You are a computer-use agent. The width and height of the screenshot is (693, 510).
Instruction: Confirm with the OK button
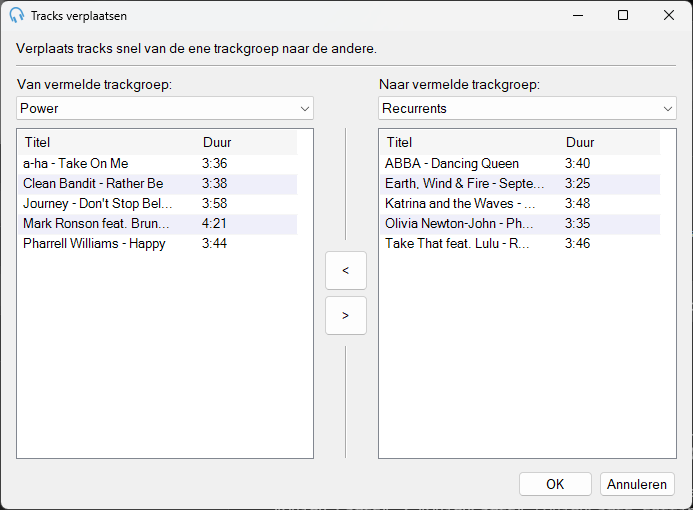click(555, 484)
